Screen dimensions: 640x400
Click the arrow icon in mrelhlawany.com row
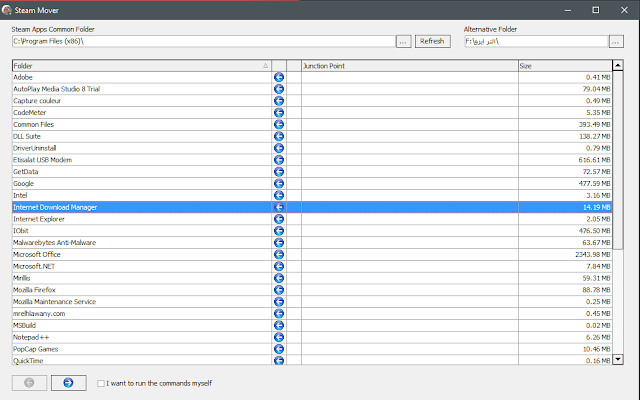pyautogui.click(x=279, y=314)
